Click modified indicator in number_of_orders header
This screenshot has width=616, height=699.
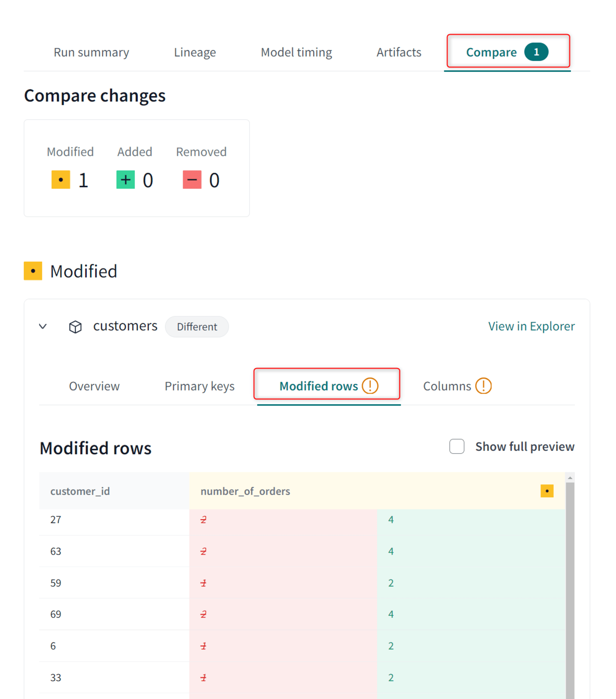click(x=547, y=491)
